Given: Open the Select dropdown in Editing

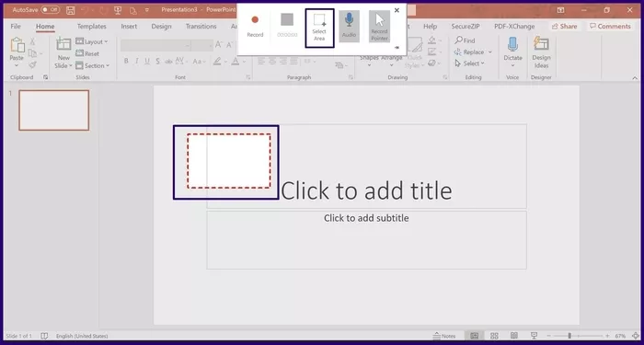Looking at the screenshot, I should tap(470, 63).
